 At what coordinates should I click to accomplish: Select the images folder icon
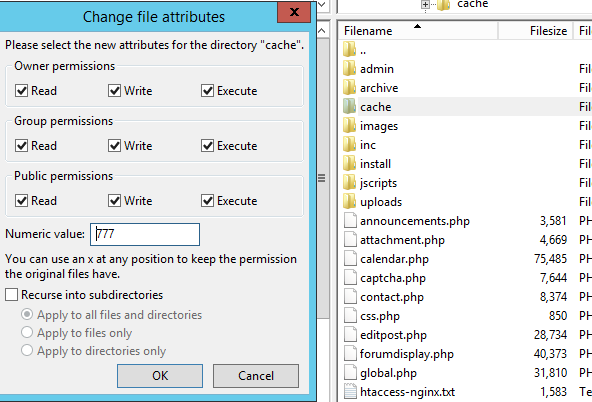pyautogui.click(x=349, y=126)
